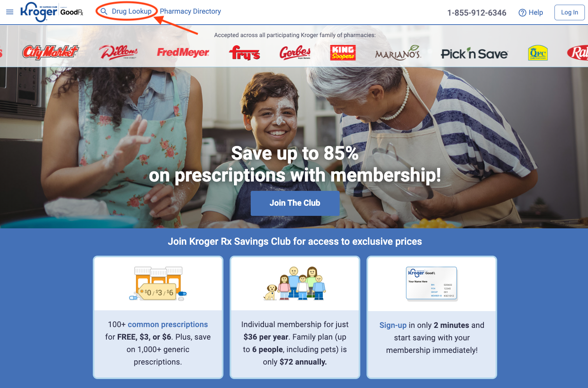Click the Join The Club button
Viewport: 588px width, 388px height.
[x=295, y=203]
